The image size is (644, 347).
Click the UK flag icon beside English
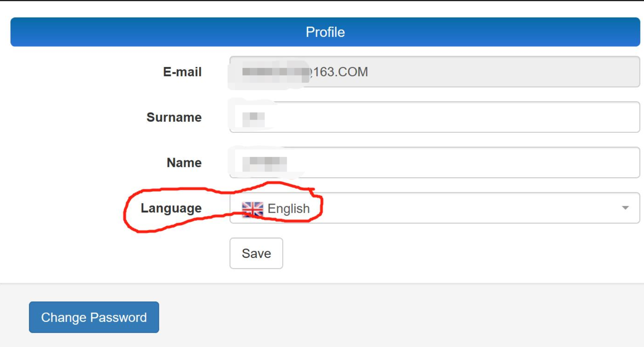(252, 209)
